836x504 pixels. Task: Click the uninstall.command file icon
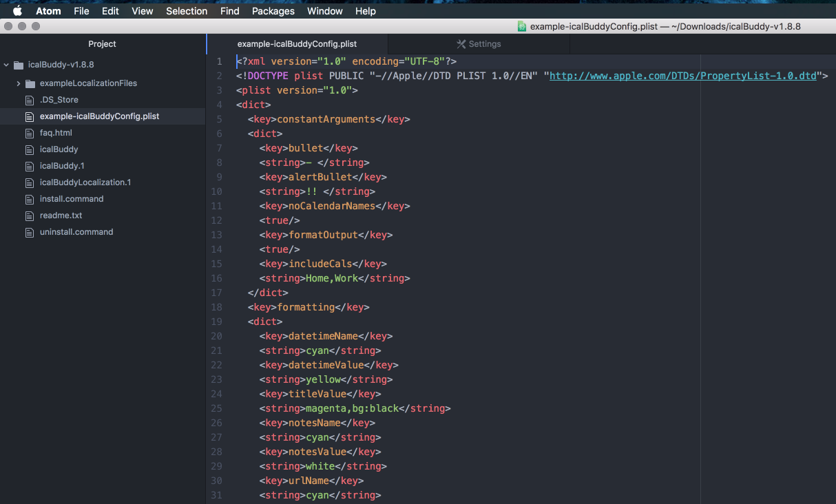(30, 232)
